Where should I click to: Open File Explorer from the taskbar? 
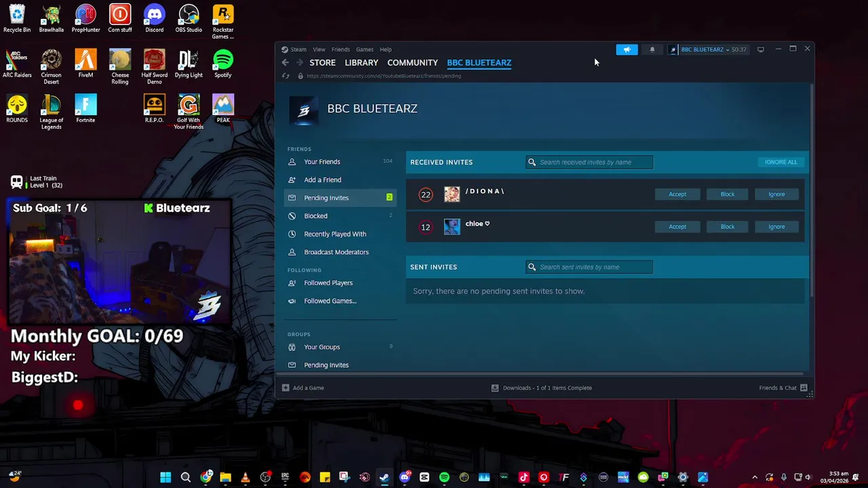pos(225,478)
